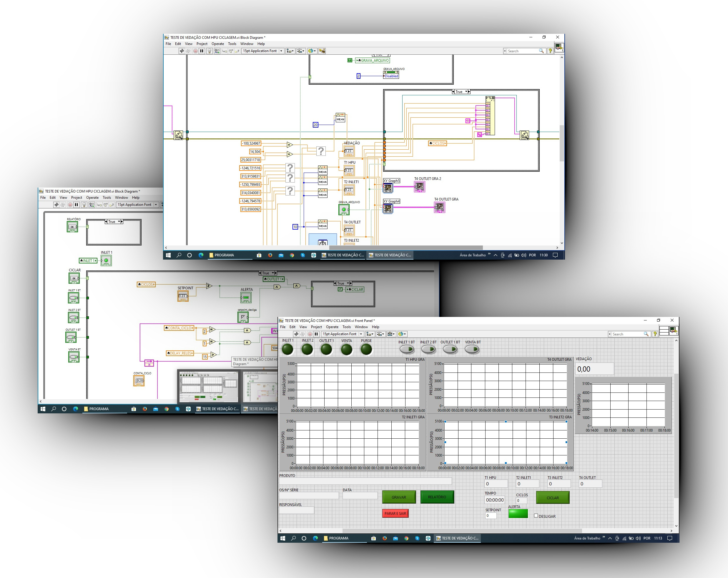Click Clean Up Diagram broom icon
728x578 pixels.
coord(322,51)
